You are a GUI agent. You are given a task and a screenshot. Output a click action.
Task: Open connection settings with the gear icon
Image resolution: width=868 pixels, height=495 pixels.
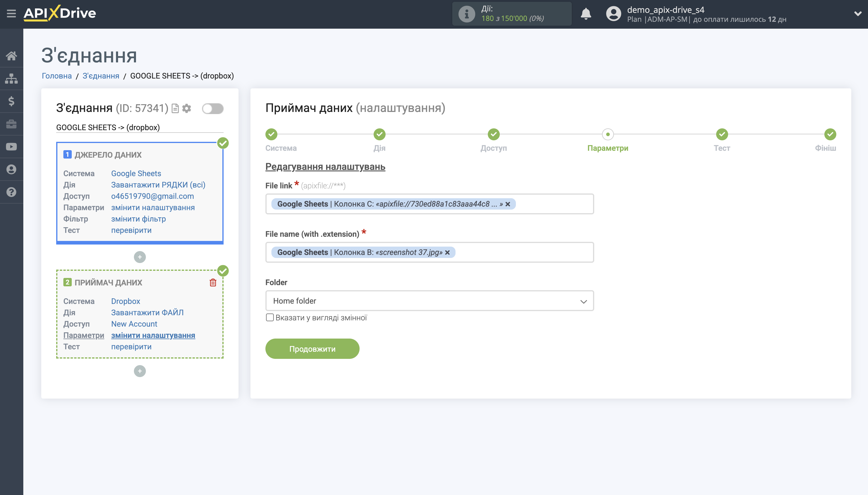[x=187, y=108]
